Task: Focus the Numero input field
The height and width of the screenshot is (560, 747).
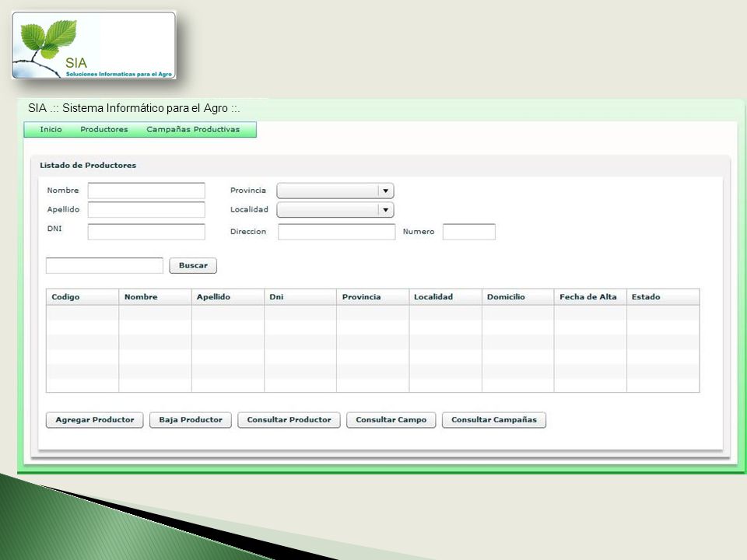Action: (x=469, y=232)
